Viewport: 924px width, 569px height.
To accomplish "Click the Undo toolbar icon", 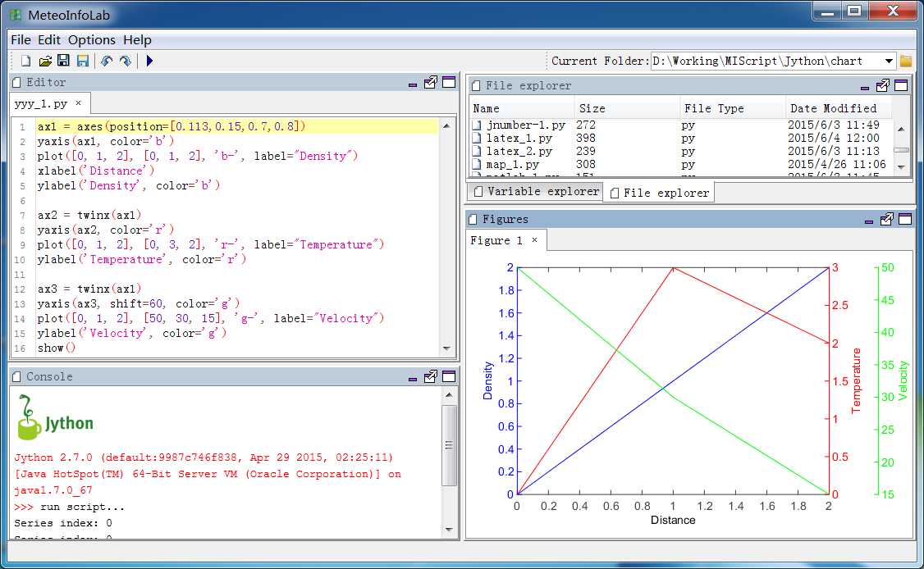I will pyautogui.click(x=107, y=61).
